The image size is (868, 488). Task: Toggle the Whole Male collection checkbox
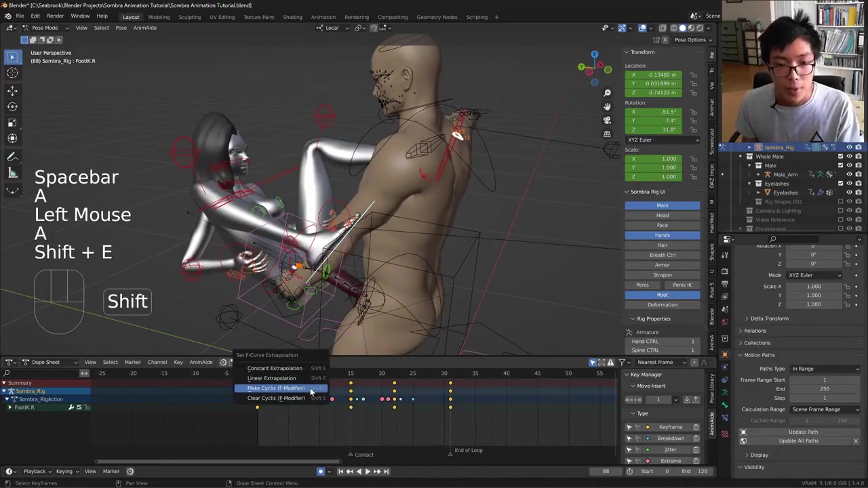tap(840, 157)
